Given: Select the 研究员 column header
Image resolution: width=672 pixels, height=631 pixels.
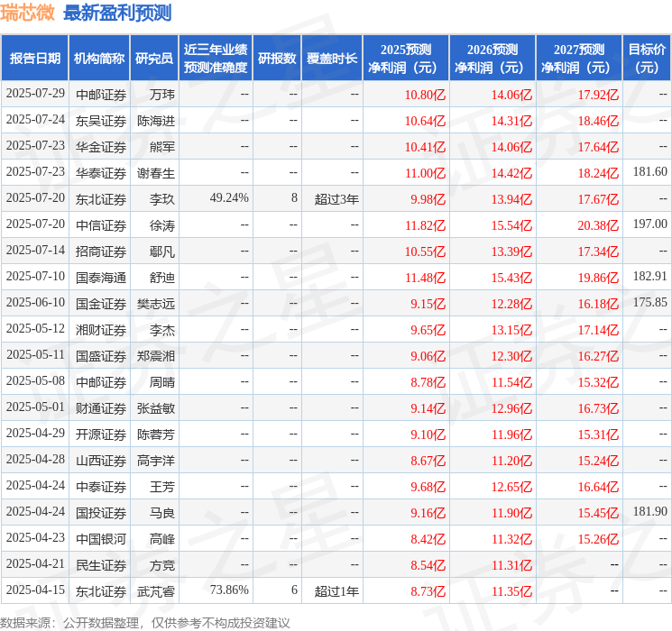Looking at the screenshot, I should tap(154, 59).
